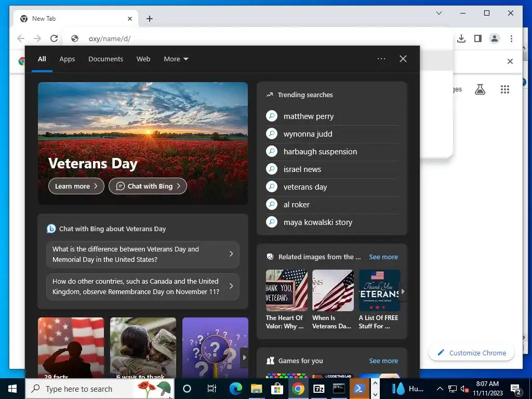Open notification center icon
This screenshot has width=532, height=399.
tap(516, 389)
